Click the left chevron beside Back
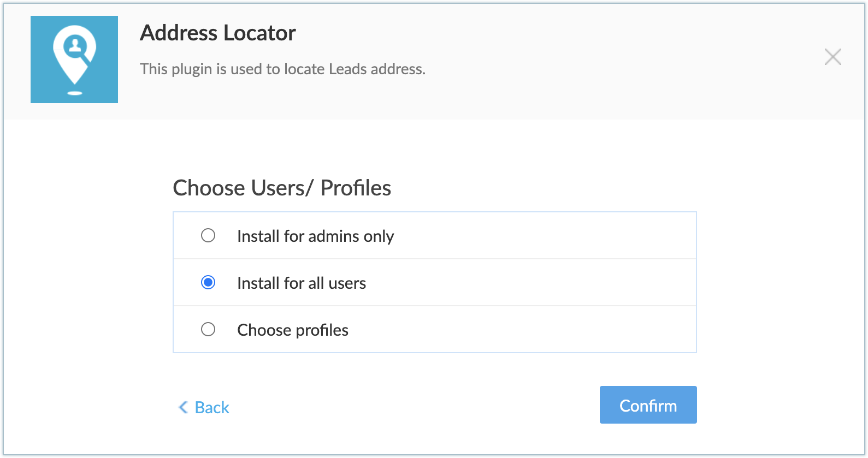The width and height of the screenshot is (868, 458). pos(184,407)
